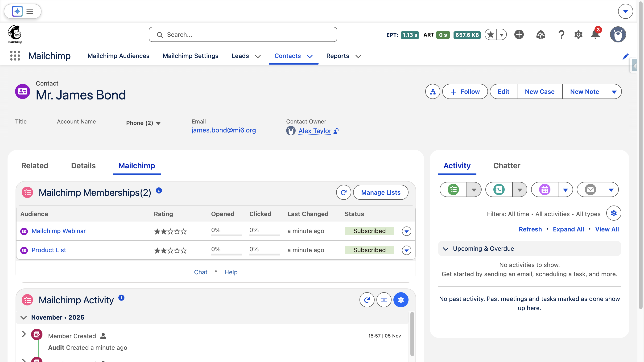Refresh the Mailchimp Memberships list
The width and height of the screenshot is (644, 362).
343,192
